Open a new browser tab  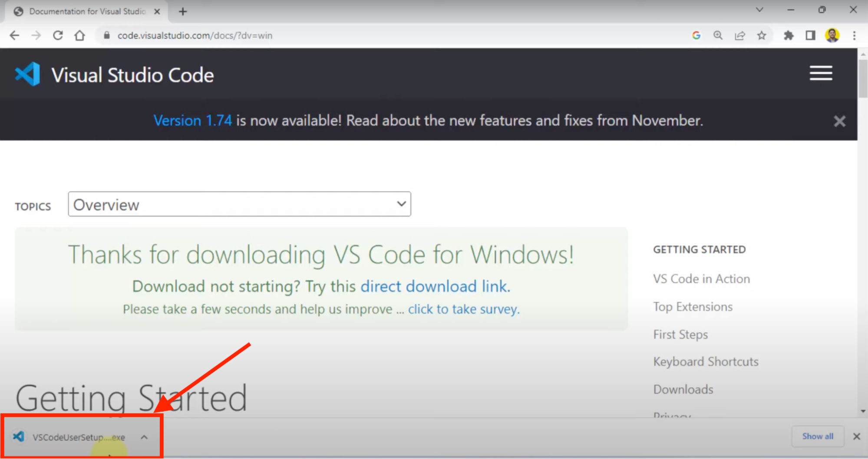183,12
